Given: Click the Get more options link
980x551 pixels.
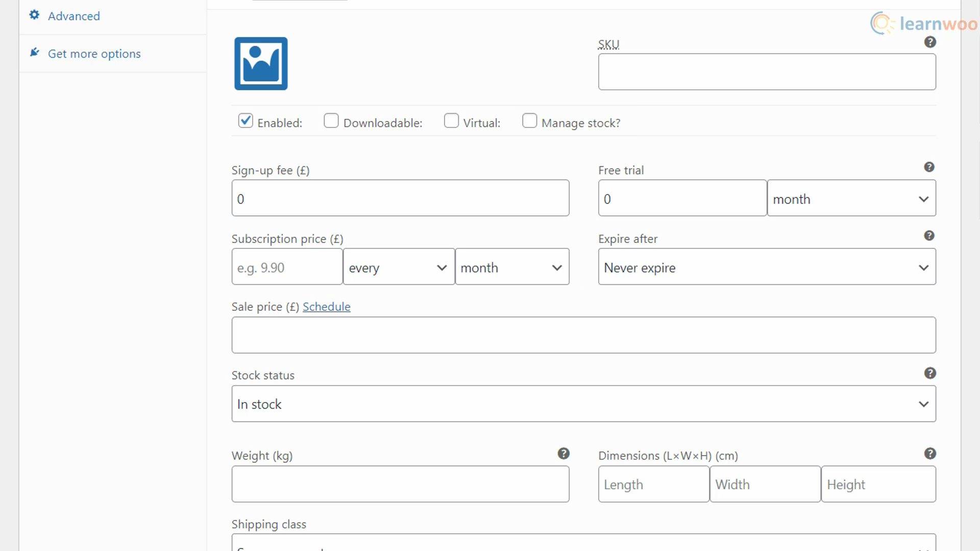Looking at the screenshot, I should (x=94, y=54).
